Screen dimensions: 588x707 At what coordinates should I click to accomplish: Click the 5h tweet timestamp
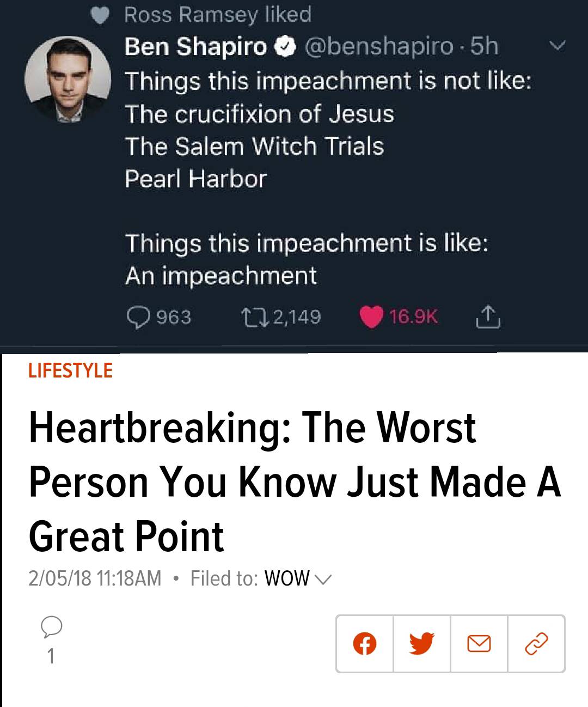click(485, 46)
